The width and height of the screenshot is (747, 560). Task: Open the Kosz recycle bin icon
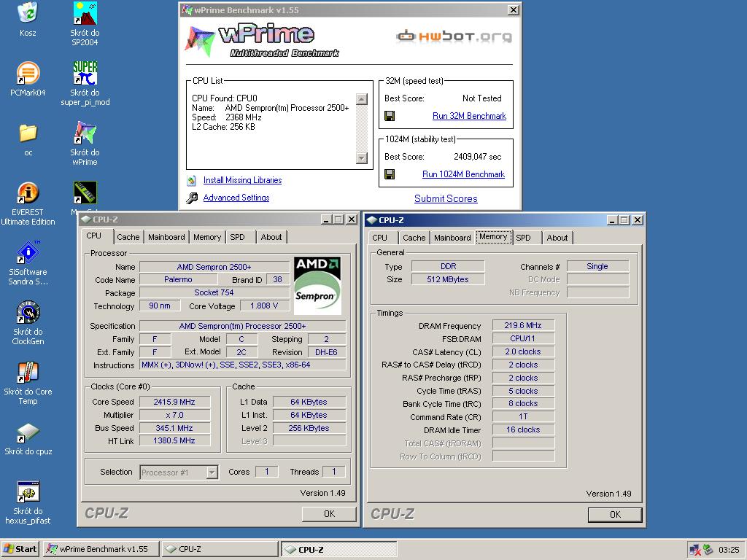[x=28, y=13]
